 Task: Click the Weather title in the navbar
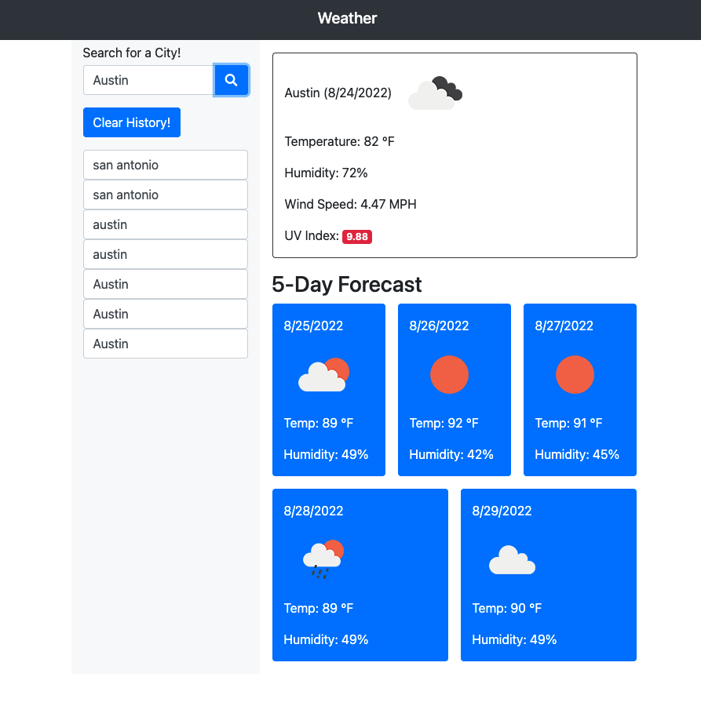[x=347, y=18]
